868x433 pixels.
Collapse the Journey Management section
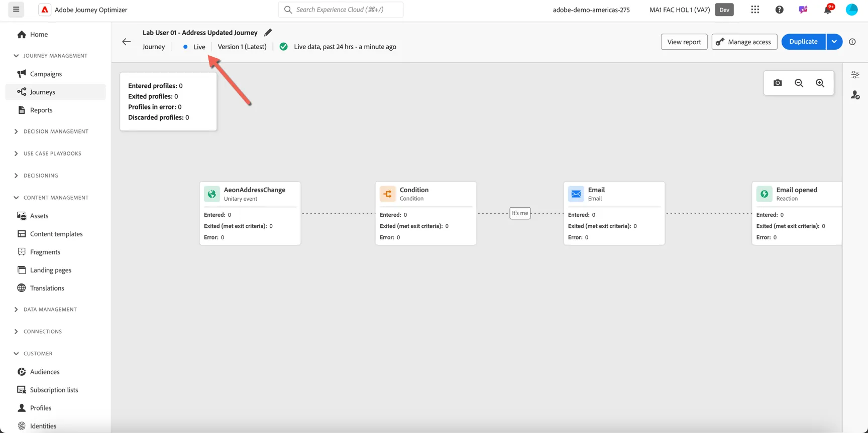click(16, 56)
